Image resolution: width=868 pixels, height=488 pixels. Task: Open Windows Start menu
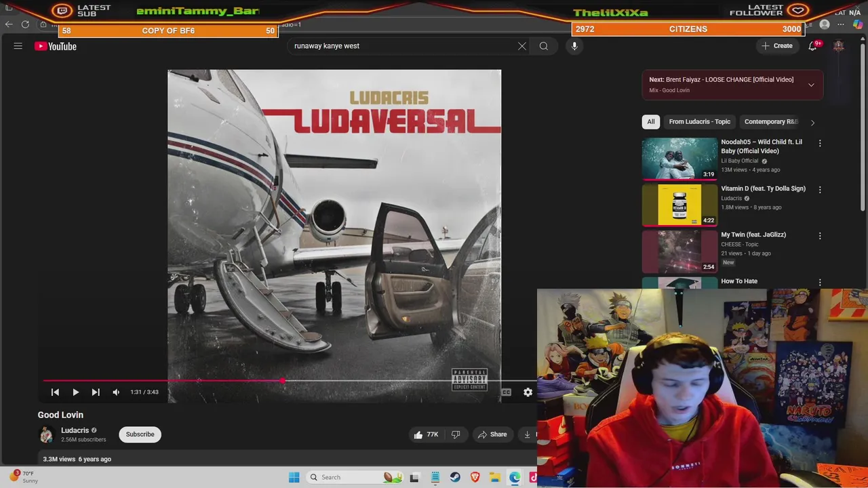(294, 477)
